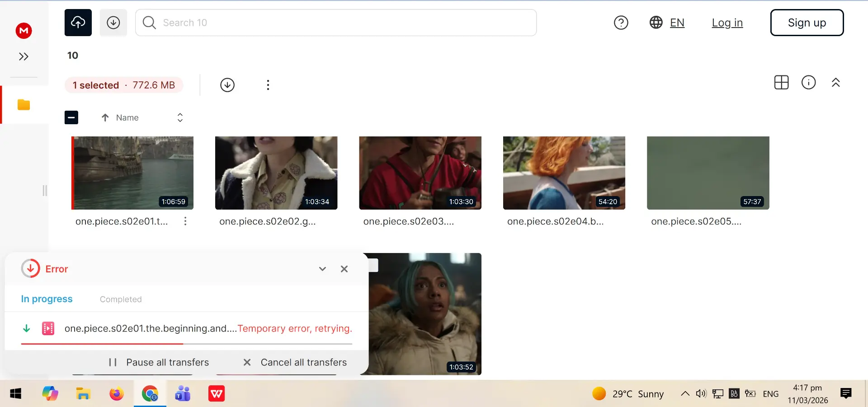Open the volume control tray icon
This screenshot has width=868, height=407.
[701, 394]
